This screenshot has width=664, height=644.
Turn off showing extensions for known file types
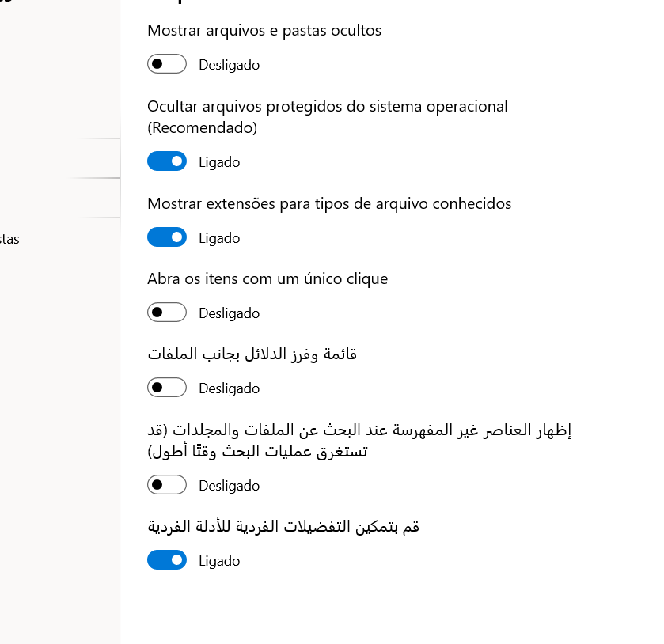tap(166, 237)
